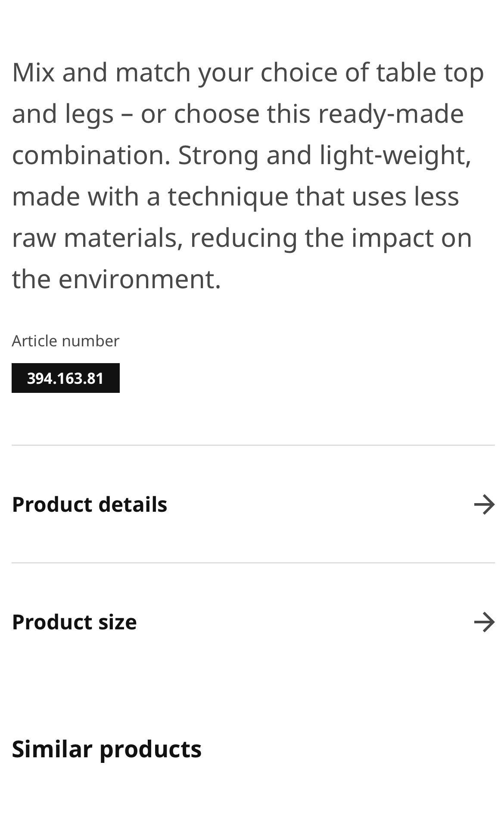504x840 pixels.
Task: Click the divider line above Product details
Action: coord(253,445)
